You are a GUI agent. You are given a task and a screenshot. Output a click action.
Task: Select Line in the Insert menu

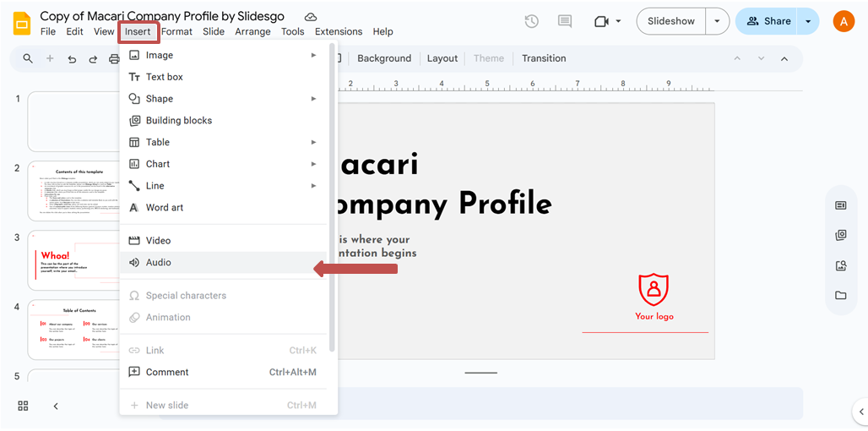tap(223, 186)
